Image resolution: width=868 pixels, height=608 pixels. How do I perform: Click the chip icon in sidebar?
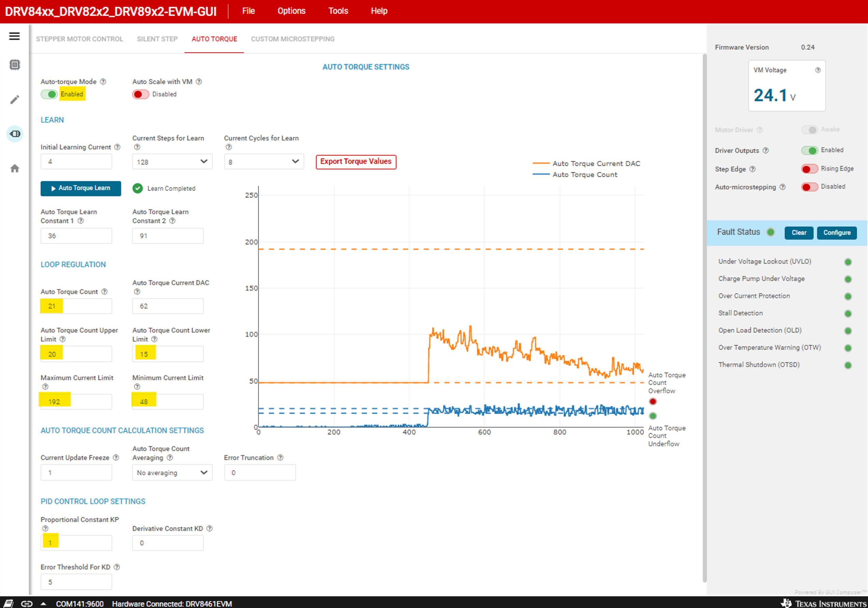14,65
